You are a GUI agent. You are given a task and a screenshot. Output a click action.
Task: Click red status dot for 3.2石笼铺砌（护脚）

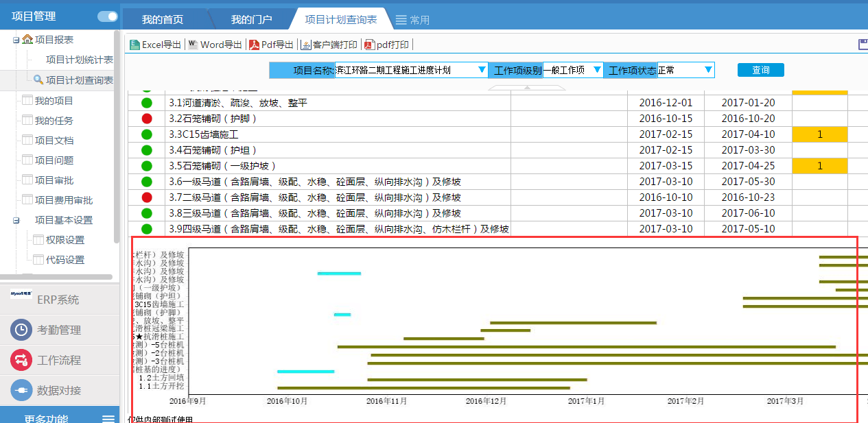click(147, 119)
